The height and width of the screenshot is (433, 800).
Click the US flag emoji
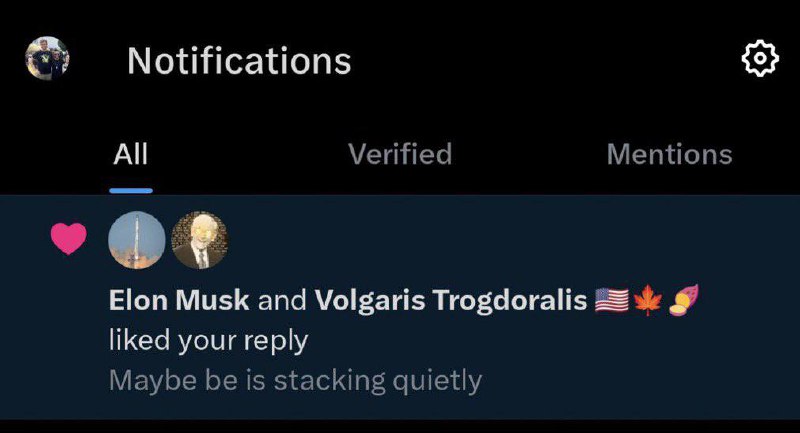click(x=610, y=300)
